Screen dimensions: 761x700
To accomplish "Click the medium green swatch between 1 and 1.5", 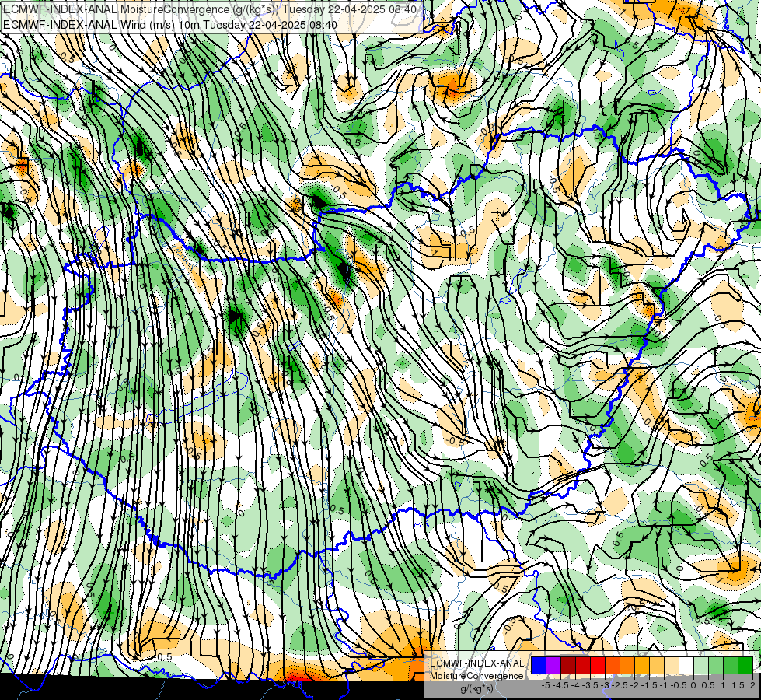I will click(x=731, y=665).
